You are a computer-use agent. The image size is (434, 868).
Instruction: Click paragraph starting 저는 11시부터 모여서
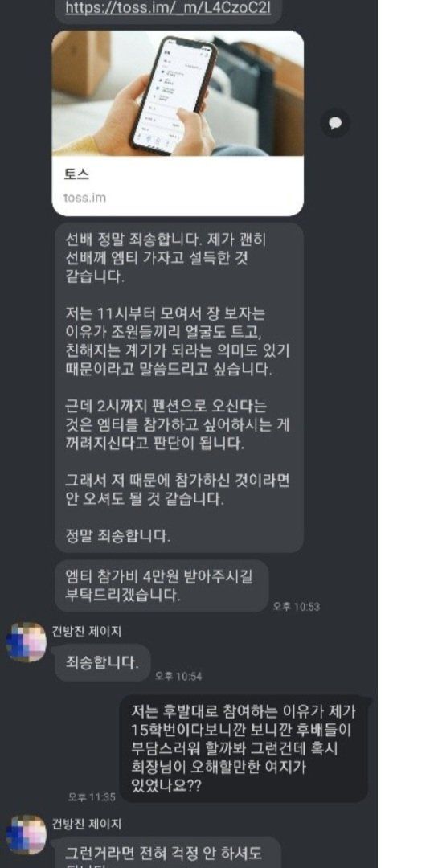(x=177, y=342)
